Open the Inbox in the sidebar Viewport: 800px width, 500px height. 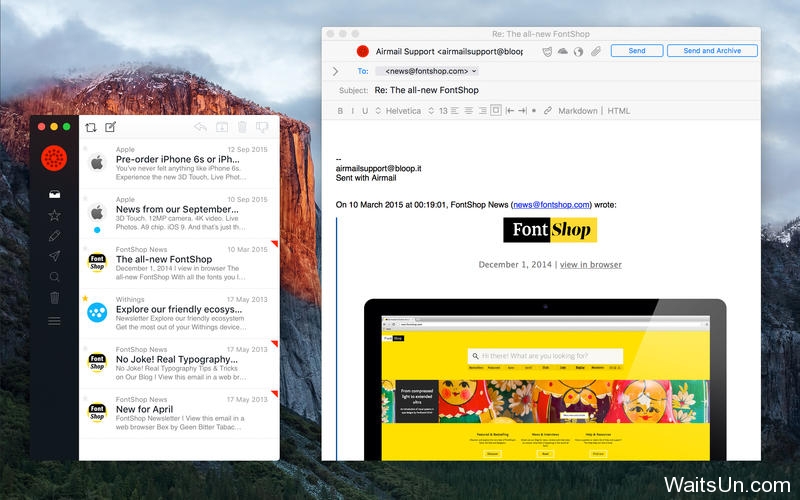point(55,194)
